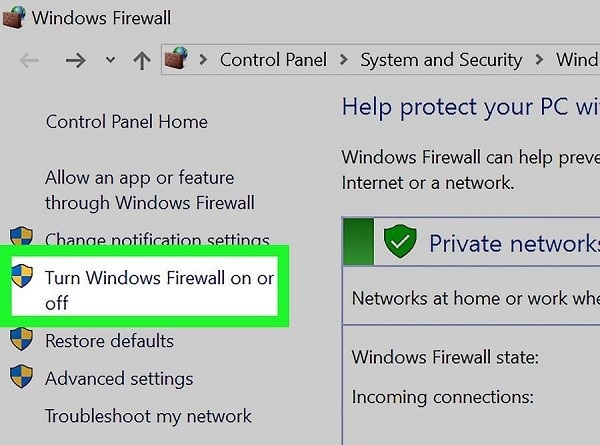Click the Windows Firewall title bar icon

pos(15,18)
